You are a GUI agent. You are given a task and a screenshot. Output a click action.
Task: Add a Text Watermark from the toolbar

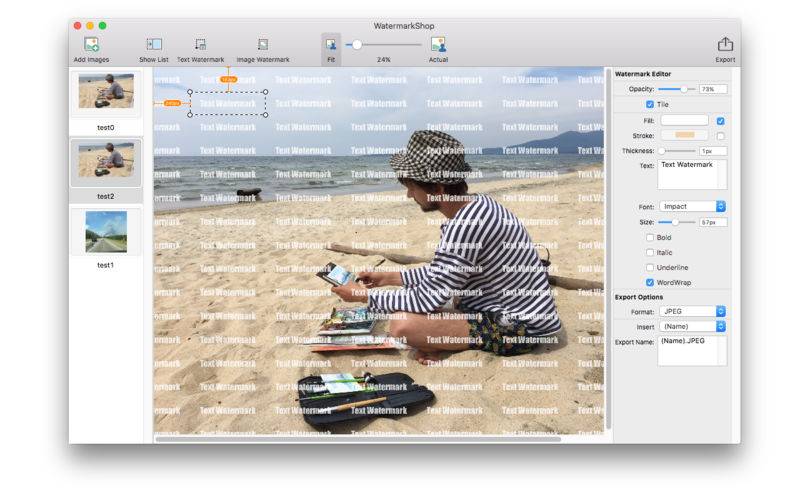pos(201,44)
